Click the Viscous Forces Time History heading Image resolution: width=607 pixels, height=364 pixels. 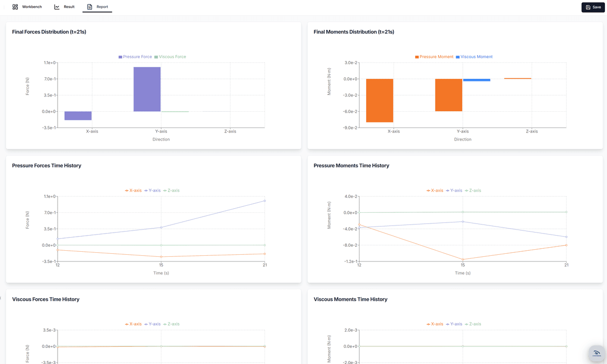tap(46, 299)
